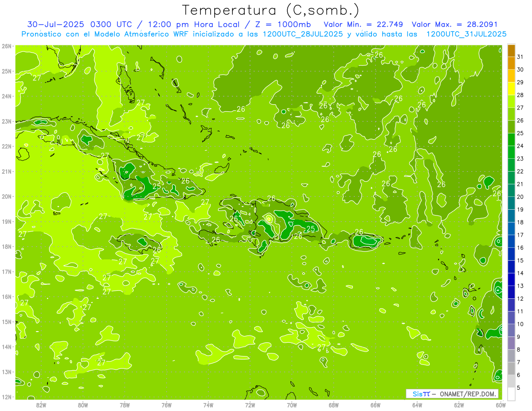
Task: Click the legend segment between 24 and 25
Action: point(511,140)
